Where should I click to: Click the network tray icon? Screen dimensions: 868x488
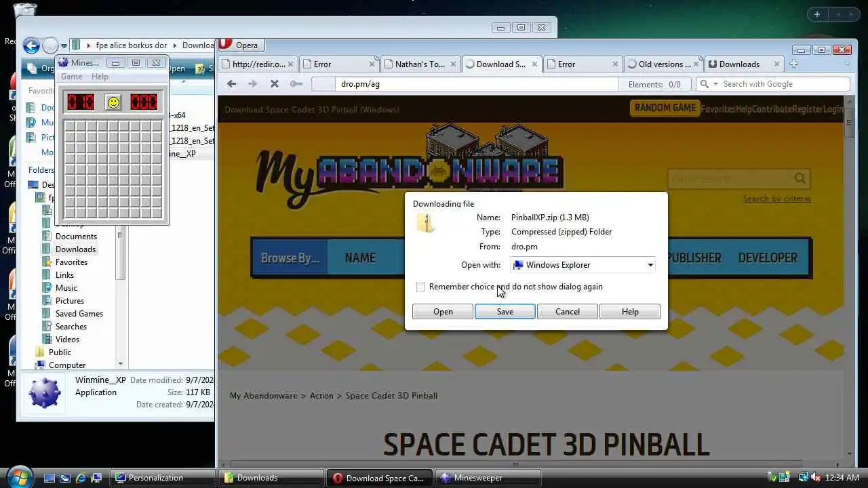click(803, 478)
